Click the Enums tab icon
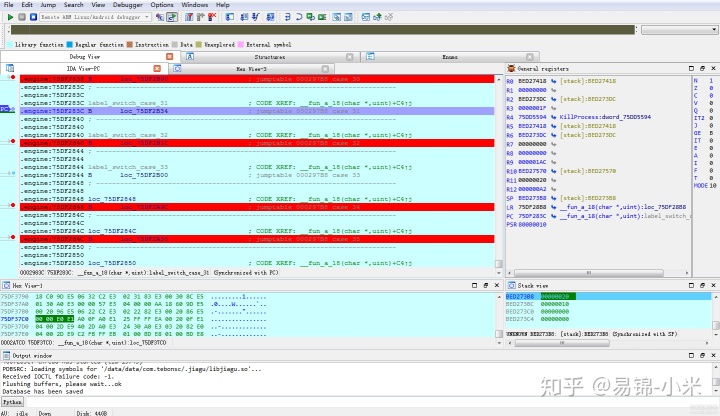This screenshot has width=720, height=416. (x=371, y=56)
